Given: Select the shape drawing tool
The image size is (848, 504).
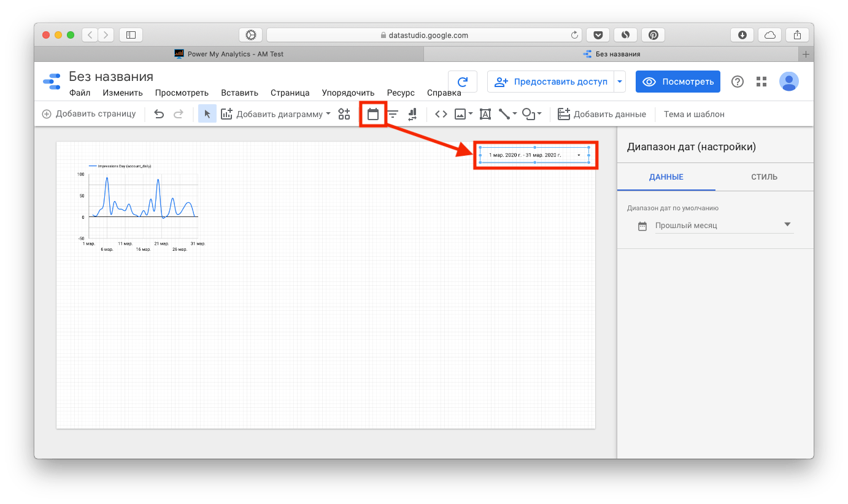Looking at the screenshot, I should (528, 114).
